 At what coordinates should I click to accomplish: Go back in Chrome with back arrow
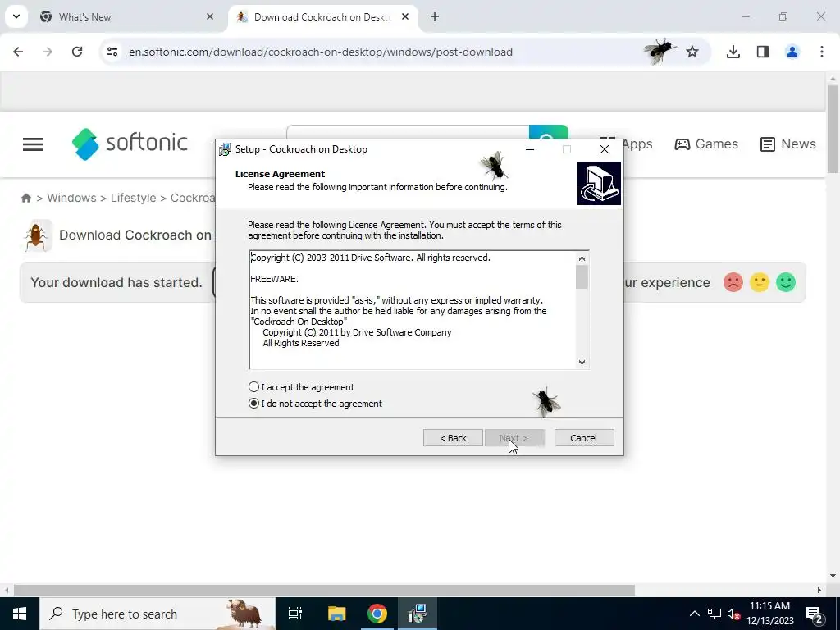(18, 52)
